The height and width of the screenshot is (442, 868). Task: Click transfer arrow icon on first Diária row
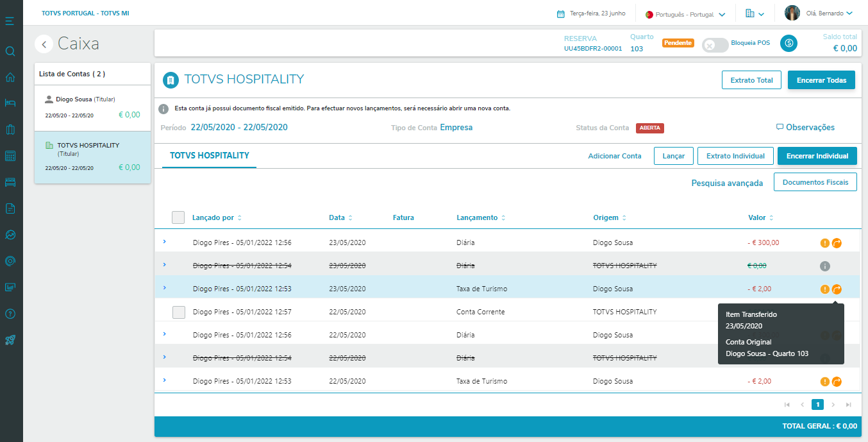(837, 243)
